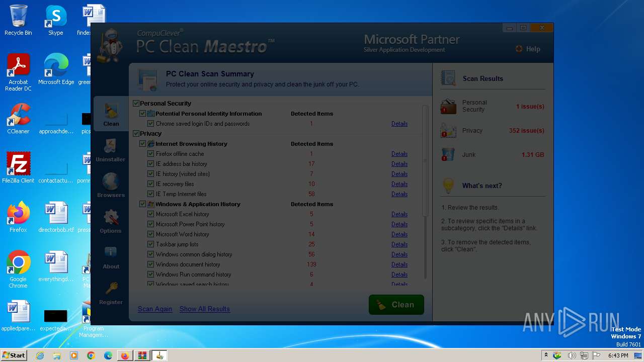
Task: Open Google Chrome desktop shortcut
Action: [x=18, y=269]
